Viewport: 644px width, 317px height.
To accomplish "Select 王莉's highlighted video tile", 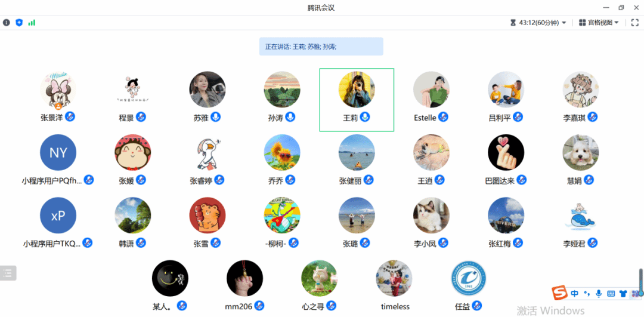I will (x=357, y=100).
